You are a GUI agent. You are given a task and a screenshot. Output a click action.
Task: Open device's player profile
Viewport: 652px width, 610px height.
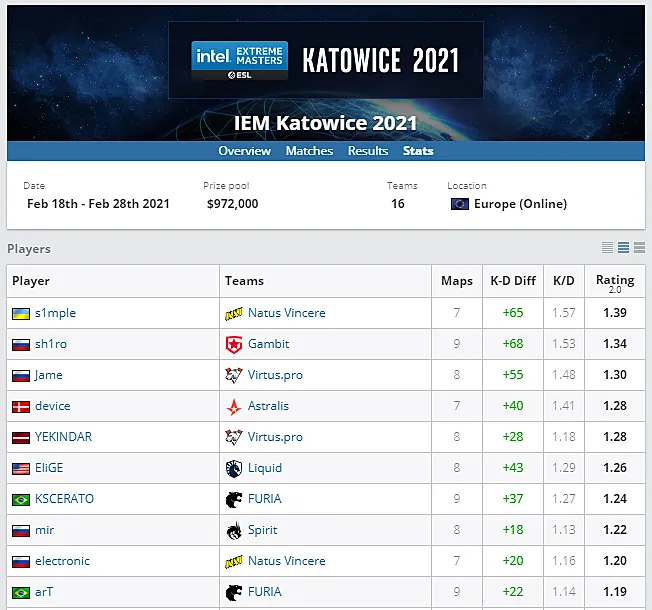click(52, 406)
